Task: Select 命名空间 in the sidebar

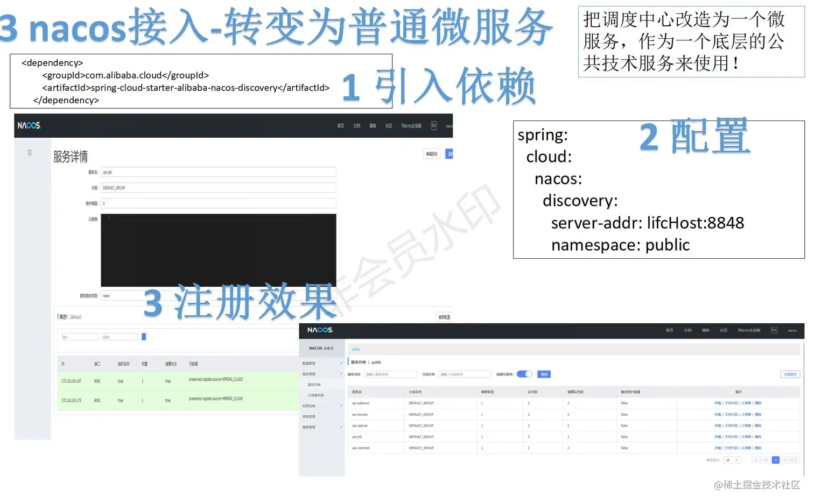Action: click(309, 416)
